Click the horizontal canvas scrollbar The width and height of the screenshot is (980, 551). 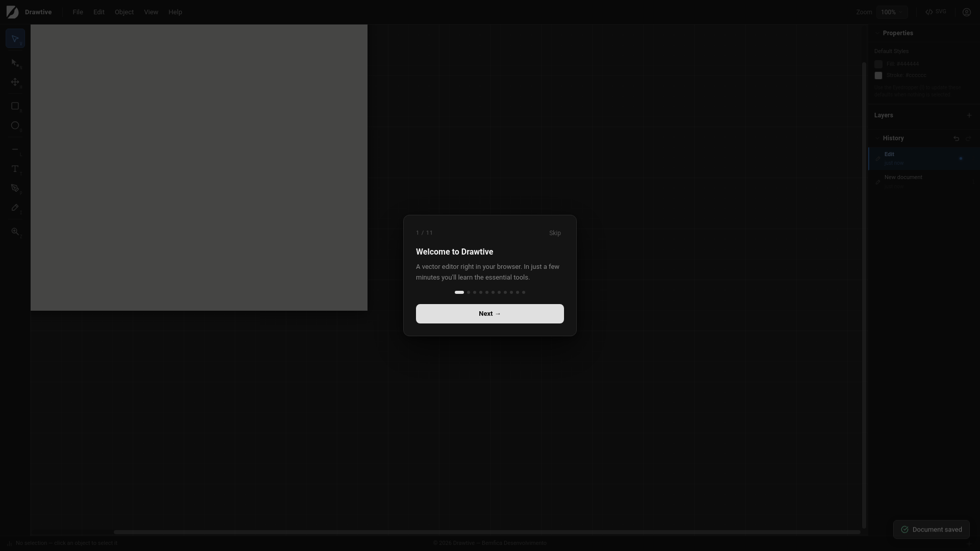(487, 532)
